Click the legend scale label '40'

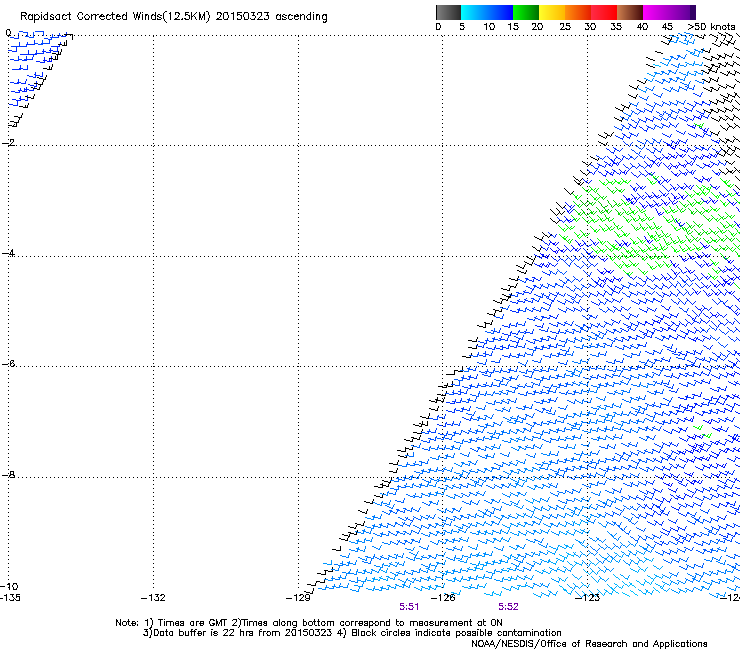point(642,27)
